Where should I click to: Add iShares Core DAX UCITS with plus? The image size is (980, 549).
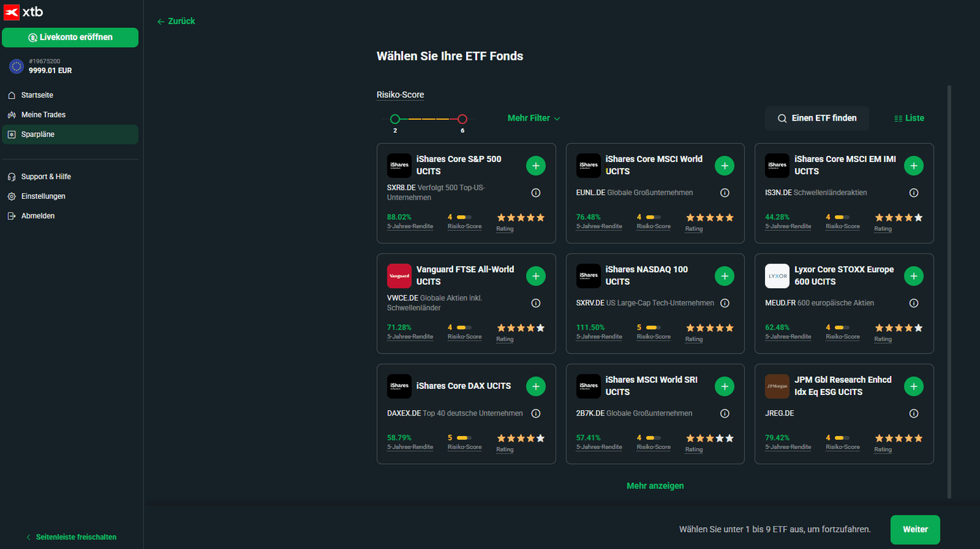pyautogui.click(x=536, y=386)
